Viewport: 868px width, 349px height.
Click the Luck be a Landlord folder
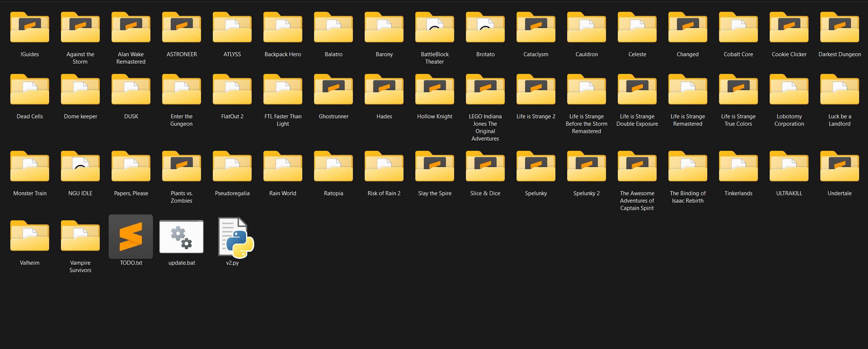click(x=840, y=89)
